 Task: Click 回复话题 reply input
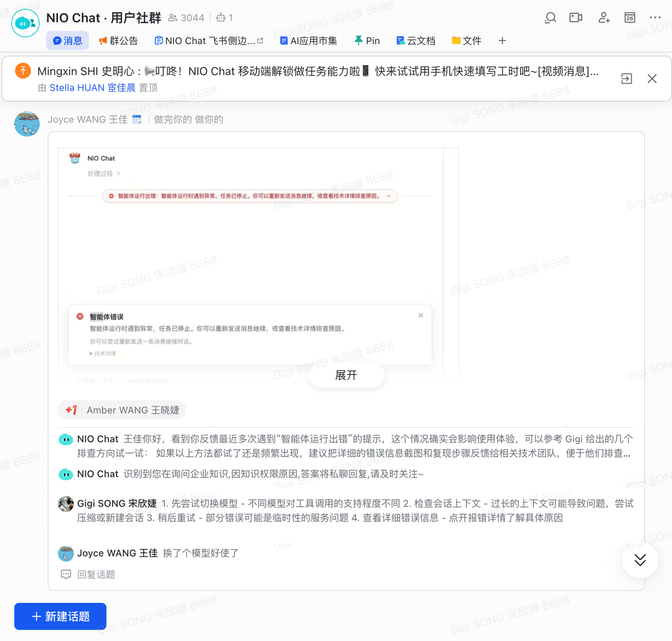click(96, 575)
